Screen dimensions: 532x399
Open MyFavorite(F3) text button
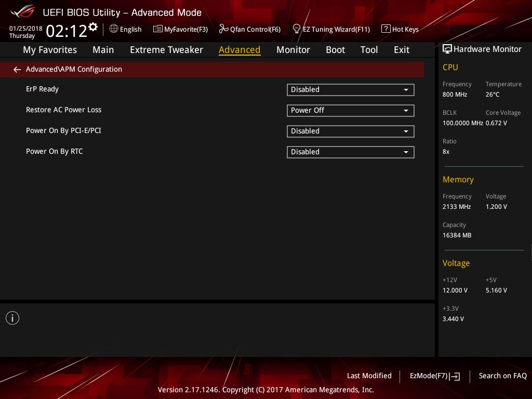[186, 30]
